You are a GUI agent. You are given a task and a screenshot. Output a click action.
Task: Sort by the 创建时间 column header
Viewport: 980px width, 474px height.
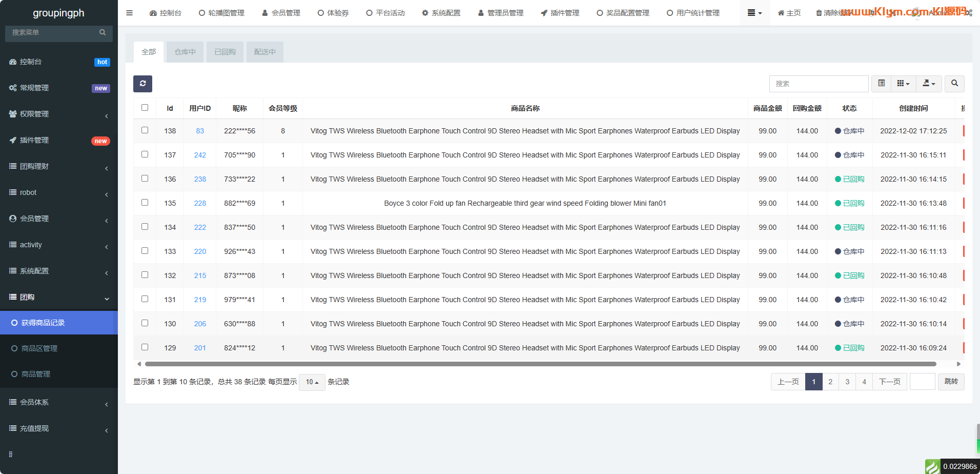[913, 108]
